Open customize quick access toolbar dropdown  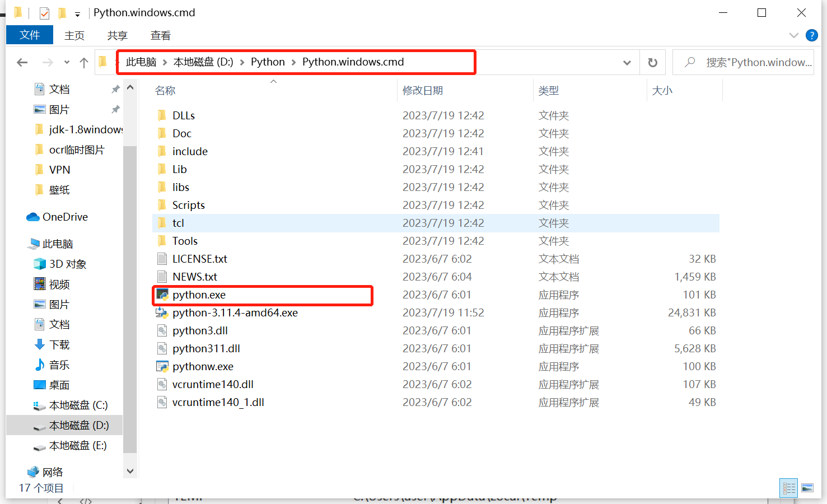pyautogui.click(x=77, y=14)
